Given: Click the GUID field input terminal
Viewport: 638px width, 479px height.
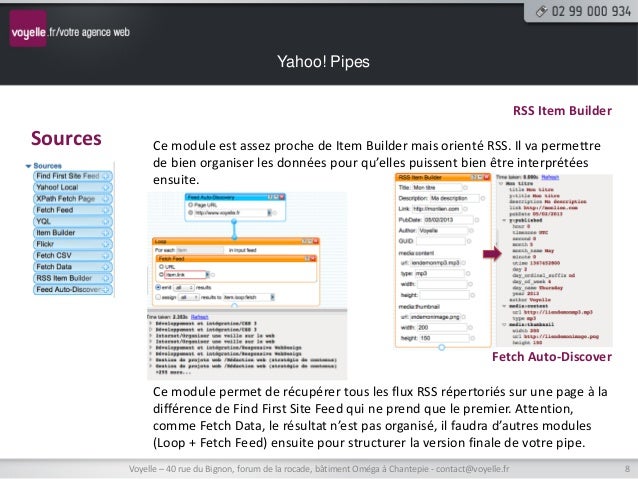Looking at the screenshot, I should [469, 241].
